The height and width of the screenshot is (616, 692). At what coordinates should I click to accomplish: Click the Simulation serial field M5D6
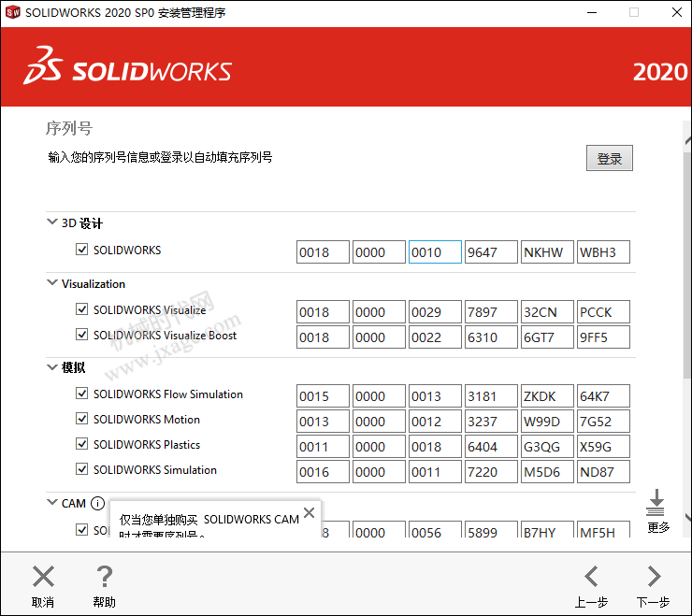pos(547,471)
